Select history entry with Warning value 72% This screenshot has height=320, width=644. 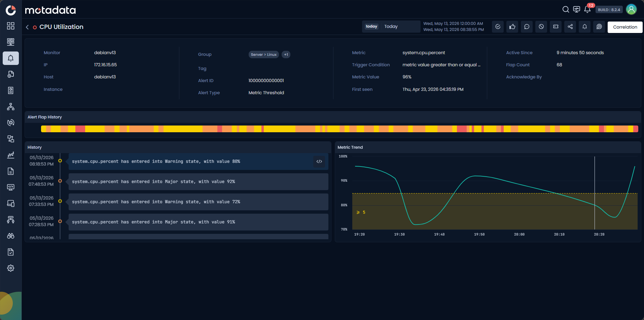pos(199,202)
